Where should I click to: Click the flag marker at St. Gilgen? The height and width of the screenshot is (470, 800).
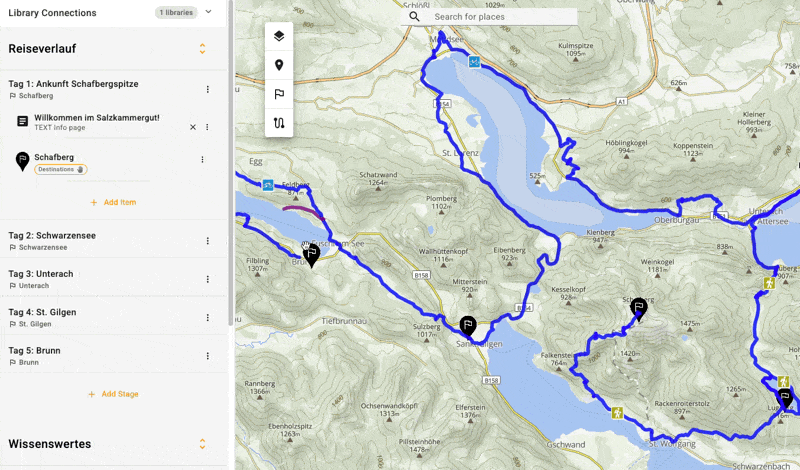tap(467, 325)
